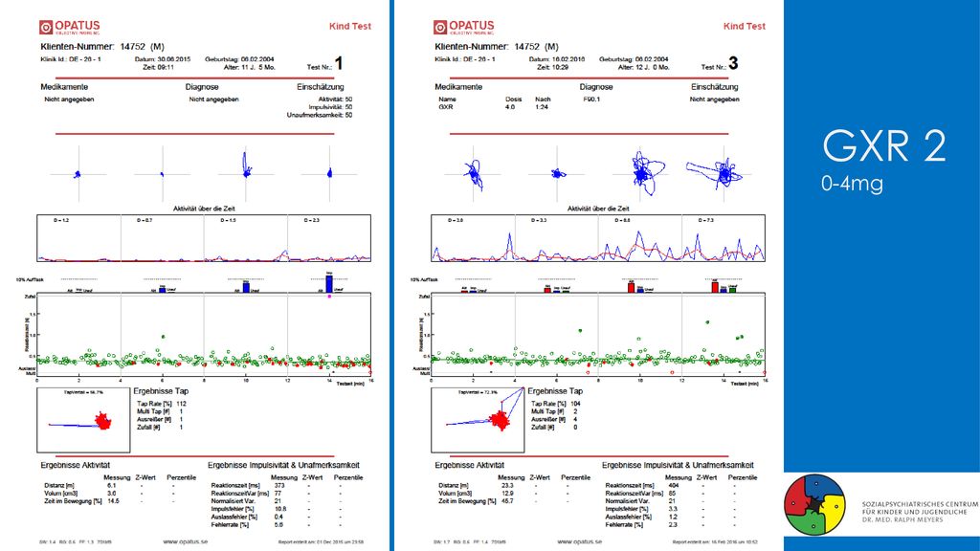The image size is (980, 551).
Task: Click the 'D = 0.7' label in the activity chart
Action: coord(145,221)
